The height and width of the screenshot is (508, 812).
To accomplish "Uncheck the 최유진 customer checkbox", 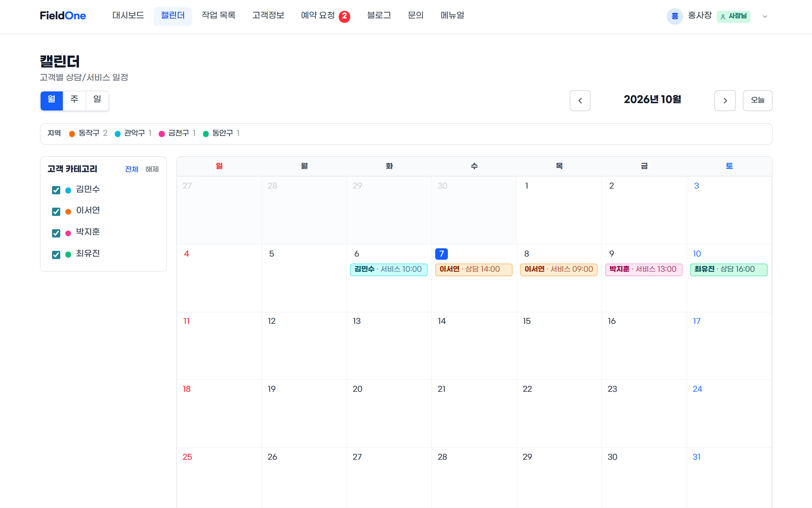I will tap(56, 254).
